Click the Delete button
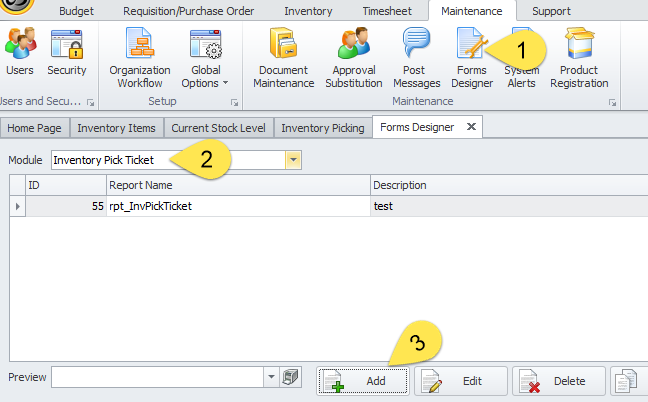This screenshot has height=402, width=648. point(558,381)
